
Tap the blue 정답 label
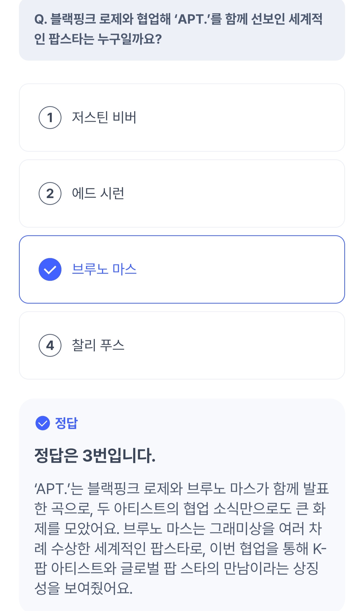click(x=66, y=423)
